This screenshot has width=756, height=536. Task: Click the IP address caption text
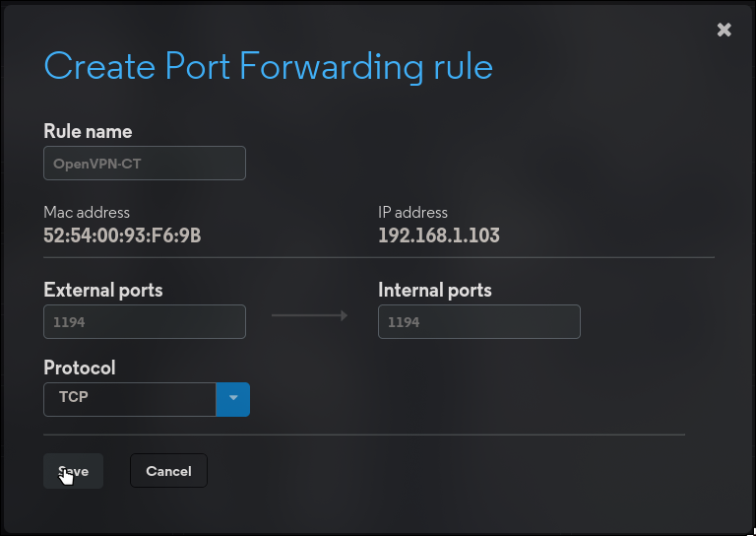412,212
